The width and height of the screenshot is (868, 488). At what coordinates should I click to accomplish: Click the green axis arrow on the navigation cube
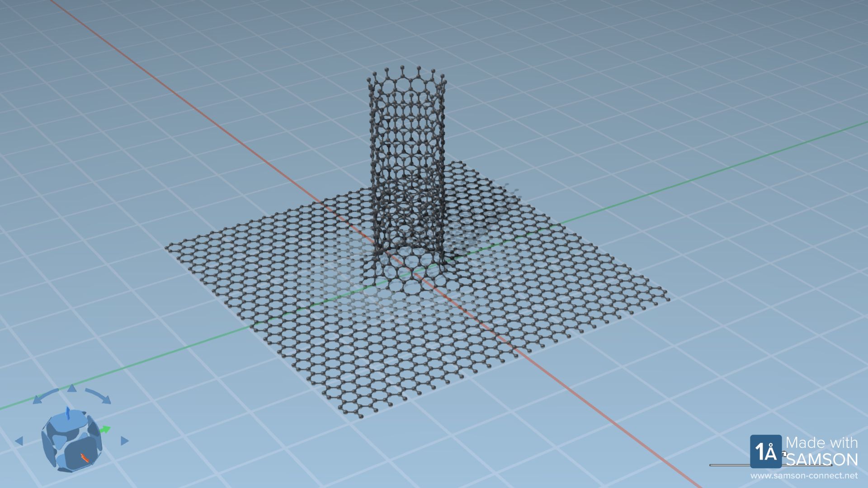click(x=106, y=429)
